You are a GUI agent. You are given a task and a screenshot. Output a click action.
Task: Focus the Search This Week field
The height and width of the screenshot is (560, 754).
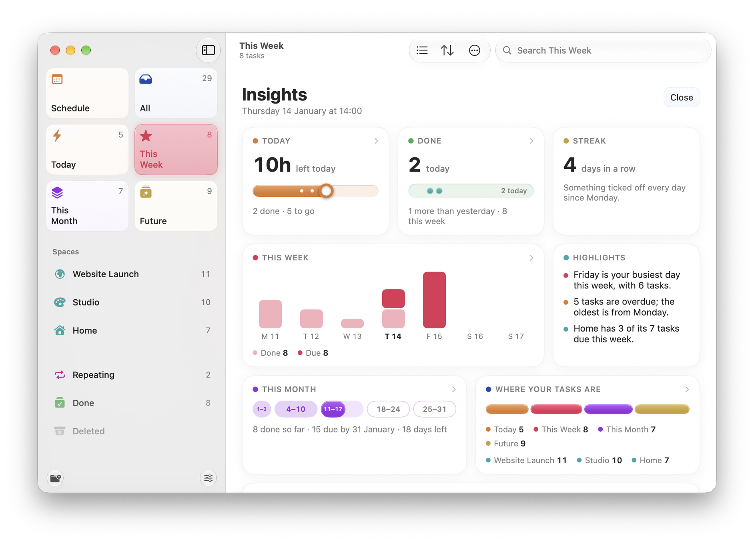603,50
